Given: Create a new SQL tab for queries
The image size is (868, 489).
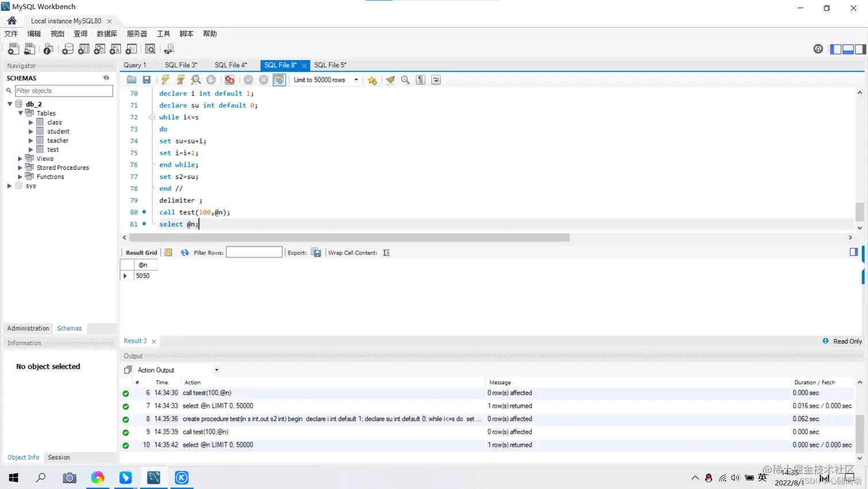Looking at the screenshot, I should (x=13, y=49).
